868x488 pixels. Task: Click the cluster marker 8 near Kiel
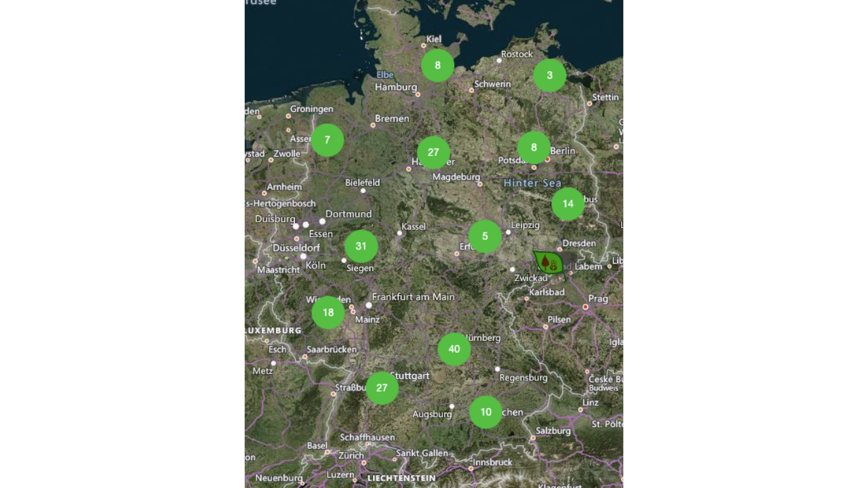coord(437,66)
